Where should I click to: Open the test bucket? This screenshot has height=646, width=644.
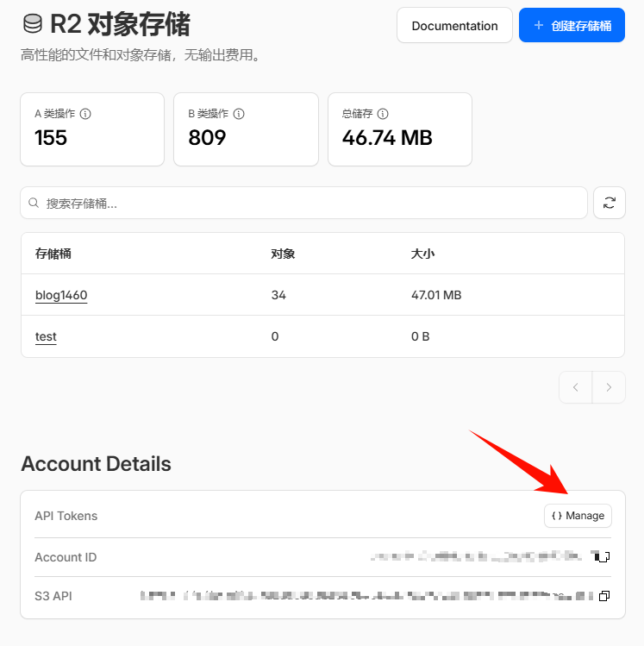46,336
